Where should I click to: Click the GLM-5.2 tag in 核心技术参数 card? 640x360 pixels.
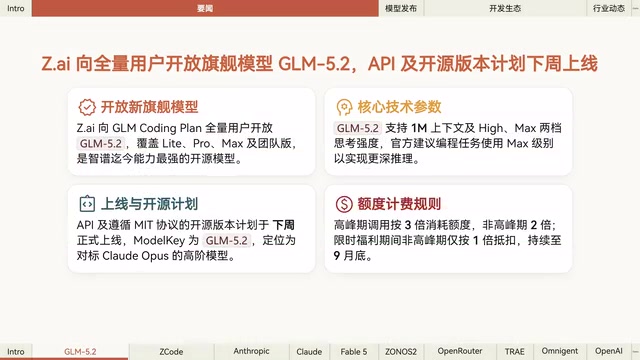pos(358,128)
